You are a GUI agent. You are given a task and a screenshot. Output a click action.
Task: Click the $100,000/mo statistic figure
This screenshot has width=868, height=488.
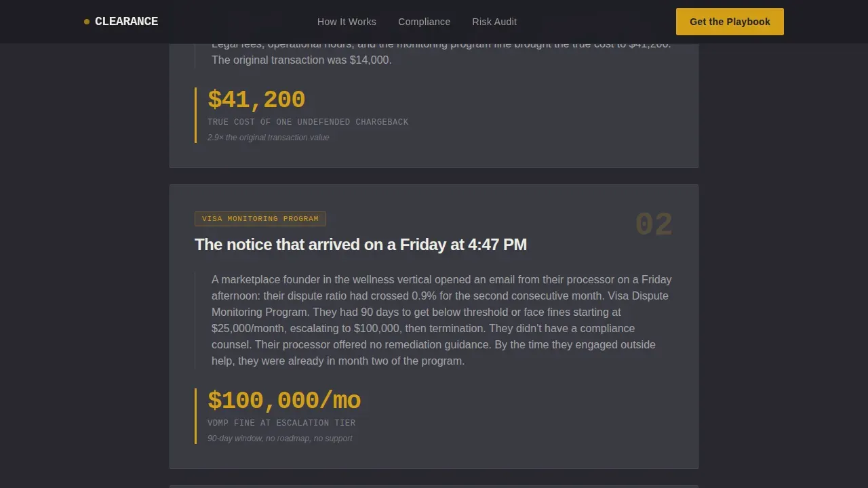(x=284, y=401)
